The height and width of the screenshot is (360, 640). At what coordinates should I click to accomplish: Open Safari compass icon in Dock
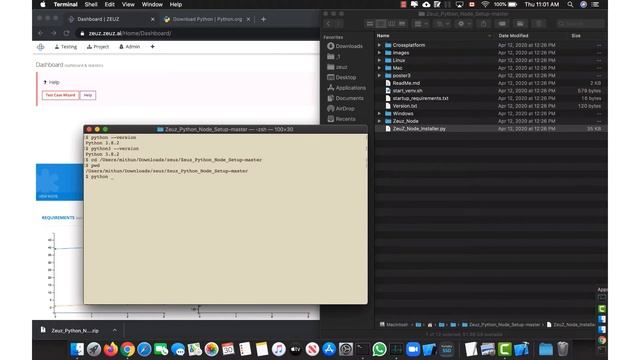coord(144,349)
